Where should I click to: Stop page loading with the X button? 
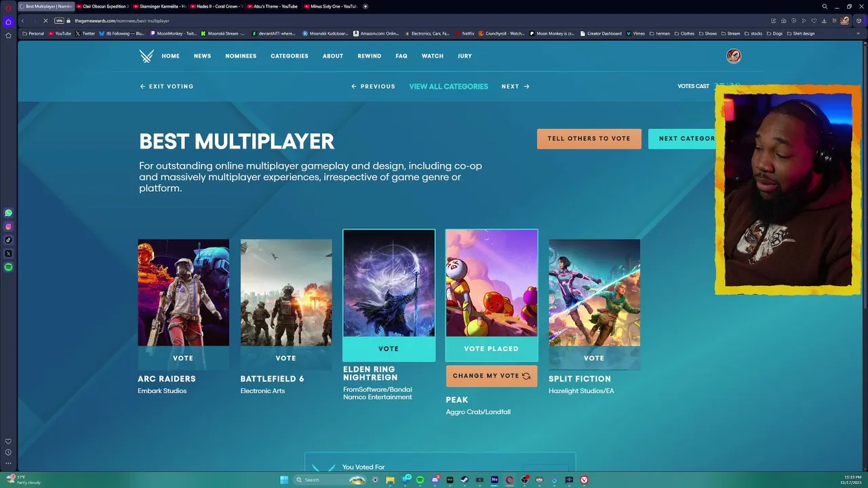pyautogui.click(x=45, y=21)
